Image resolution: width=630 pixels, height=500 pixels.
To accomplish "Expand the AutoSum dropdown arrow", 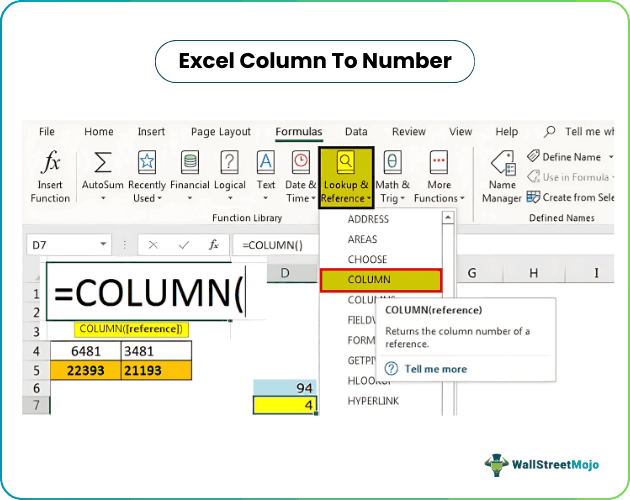I will [103, 198].
